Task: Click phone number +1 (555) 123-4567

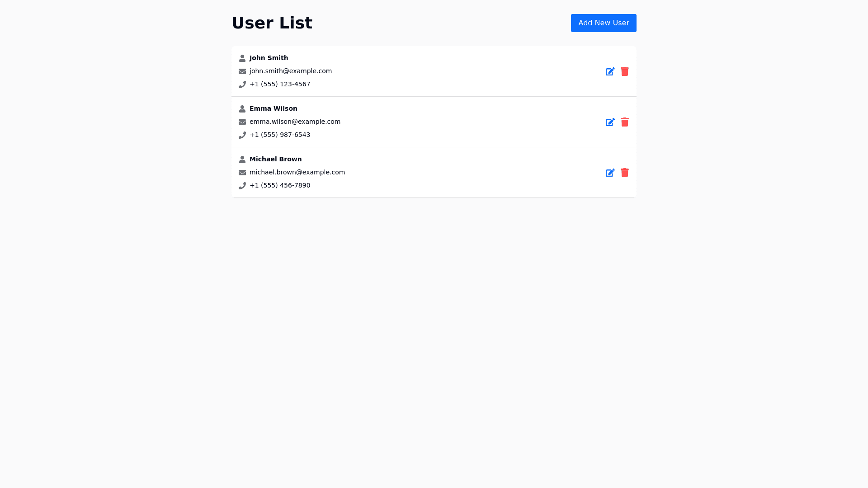Action: click(279, 84)
